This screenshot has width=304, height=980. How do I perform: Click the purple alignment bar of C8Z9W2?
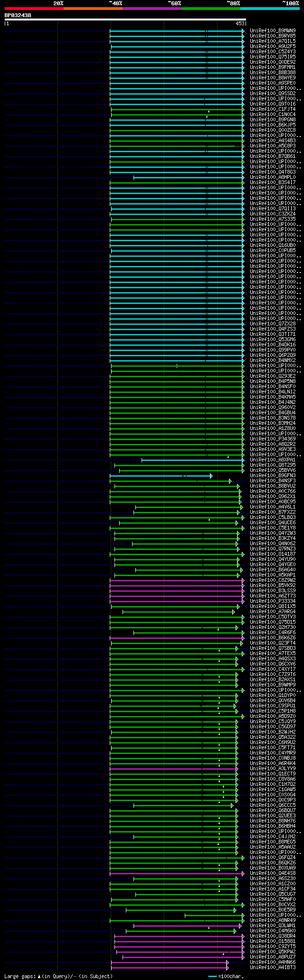pos(177,580)
